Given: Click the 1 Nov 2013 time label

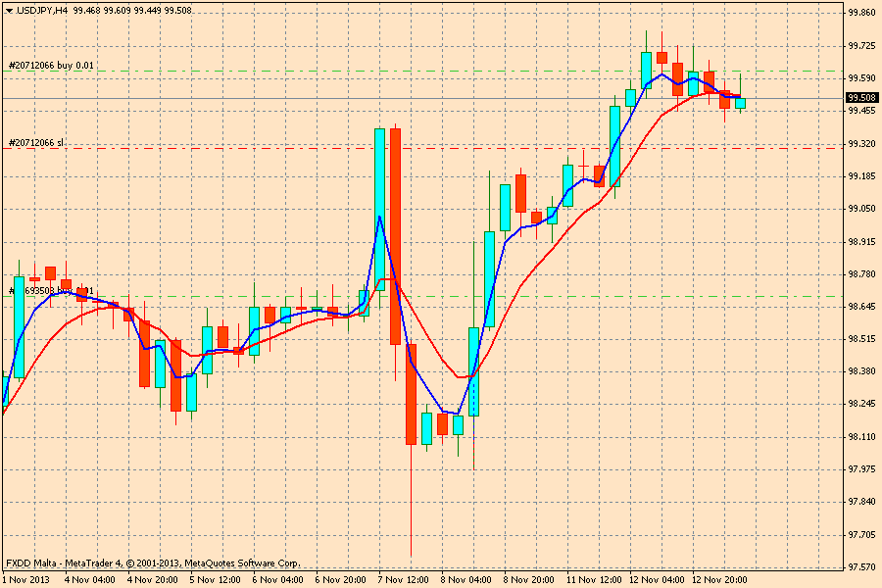Looking at the screenshot, I should pyautogui.click(x=26, y=579).
